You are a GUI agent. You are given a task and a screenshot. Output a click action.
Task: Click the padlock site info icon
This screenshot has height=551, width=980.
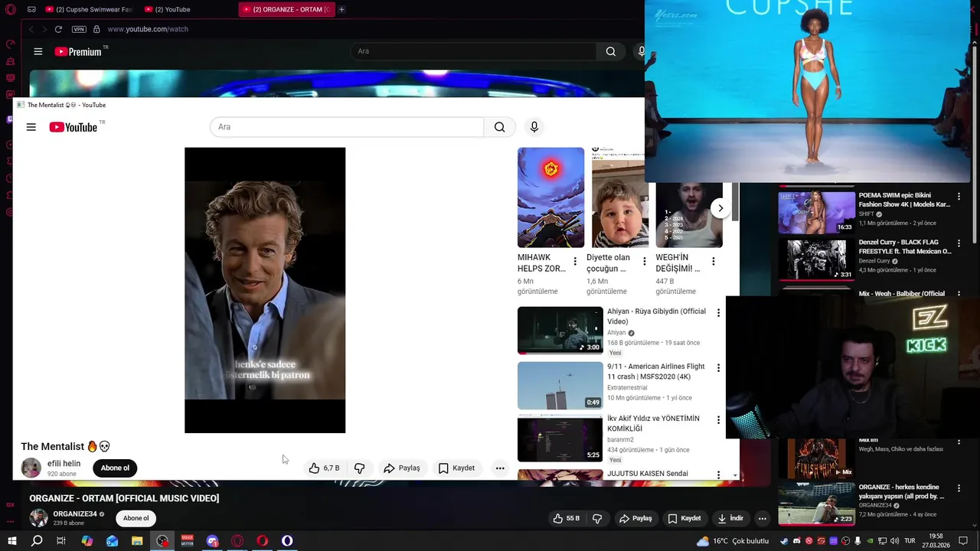coord(96,29)
